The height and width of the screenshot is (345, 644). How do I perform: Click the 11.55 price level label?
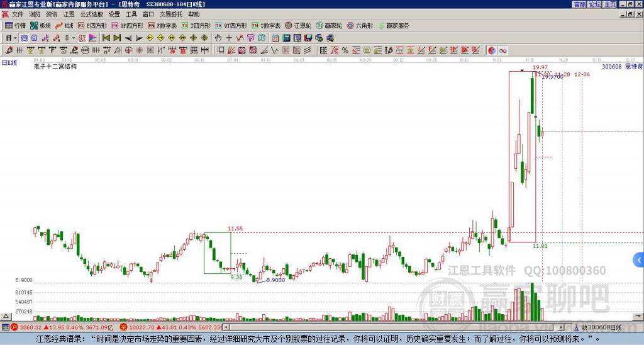(x=235, y=229)
